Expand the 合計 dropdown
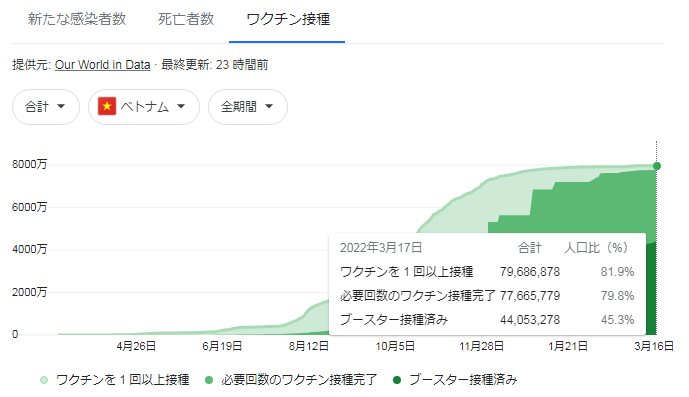 [x=46, y=106]
